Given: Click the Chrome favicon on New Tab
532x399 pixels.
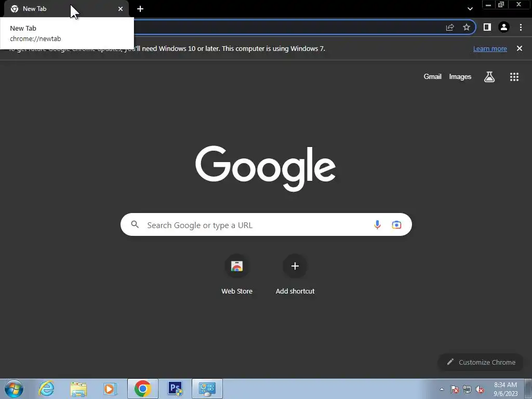Looking at the screenshot, I should (x=15, y=9).
